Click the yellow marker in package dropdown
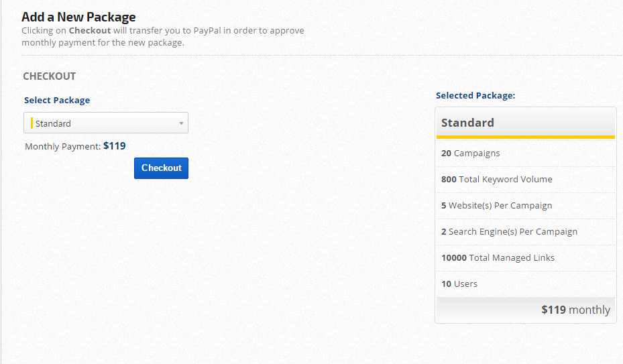 (x=32, y=123)
